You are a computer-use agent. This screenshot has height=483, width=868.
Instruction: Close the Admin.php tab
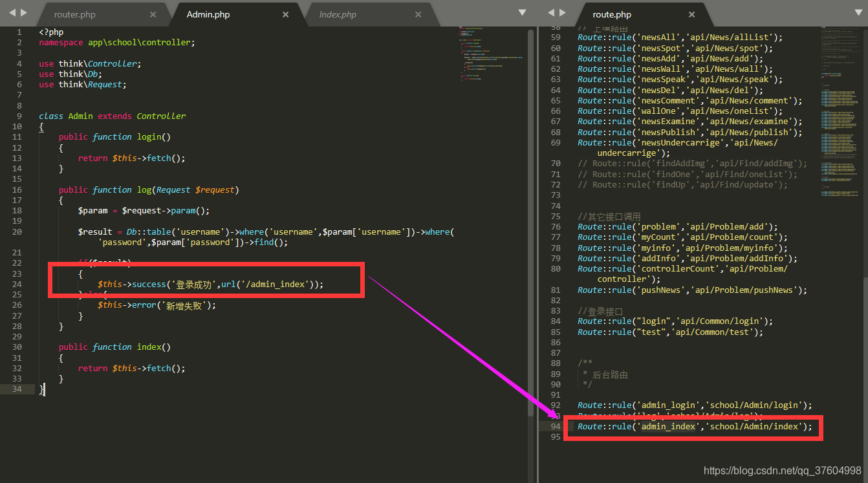click(x=285, y=14)
